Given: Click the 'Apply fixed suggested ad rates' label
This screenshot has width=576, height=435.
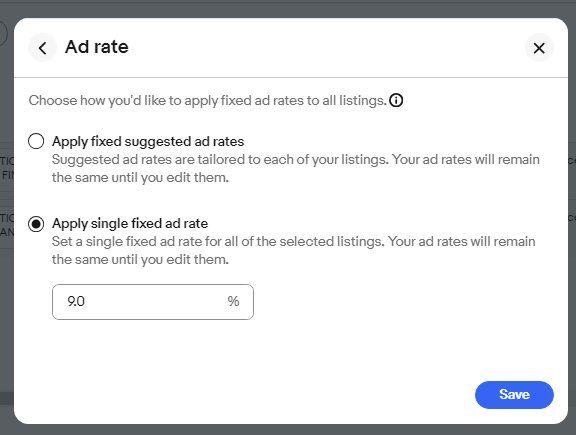Looking at the screenshot, I should (148, 141).
